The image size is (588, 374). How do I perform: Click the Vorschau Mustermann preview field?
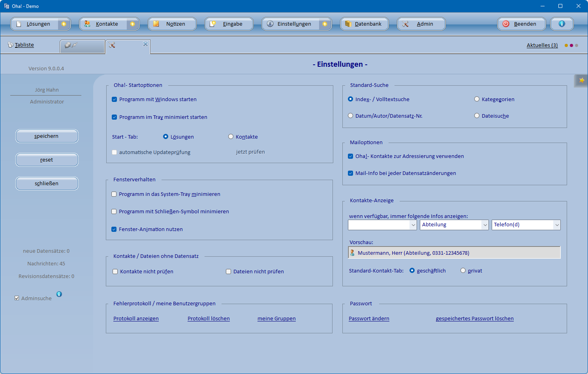tap(454, 253)
